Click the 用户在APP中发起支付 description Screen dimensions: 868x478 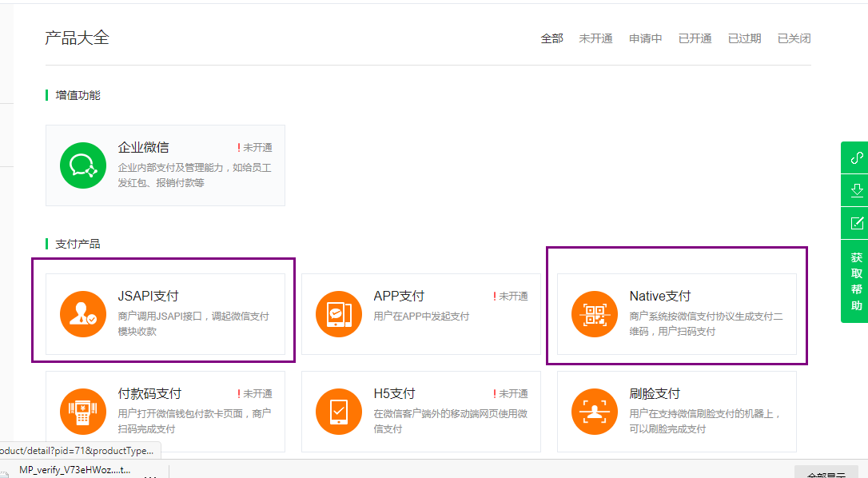tap(421, 317)
